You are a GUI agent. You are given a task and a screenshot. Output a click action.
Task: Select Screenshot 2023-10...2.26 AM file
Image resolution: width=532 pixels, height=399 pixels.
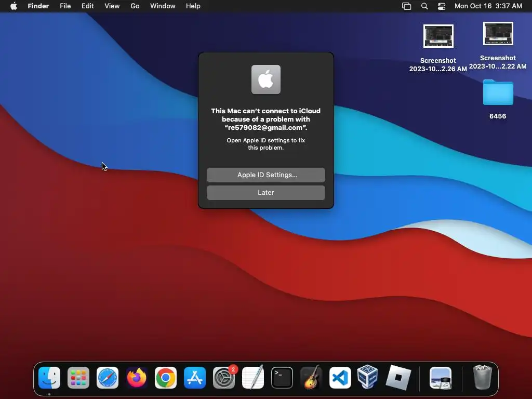point(438,48)
